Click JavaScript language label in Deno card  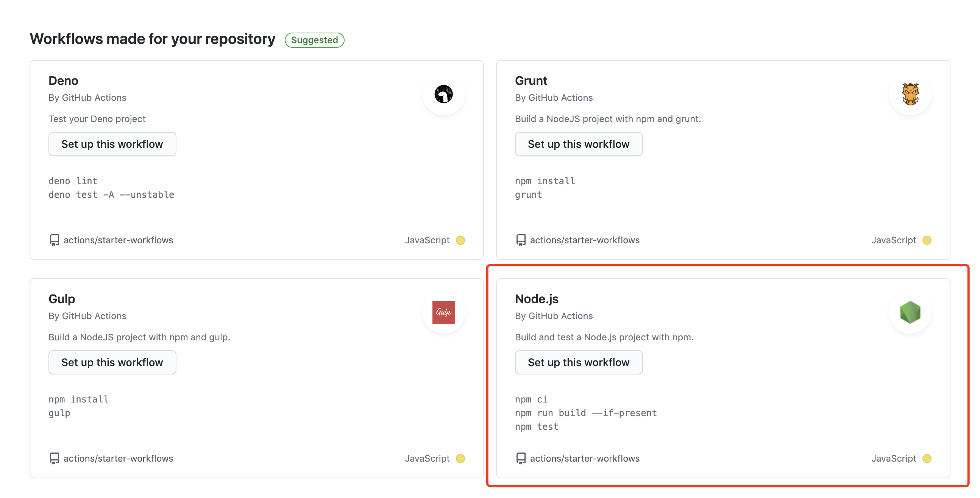pyautogui.click(x=427, y=240)
